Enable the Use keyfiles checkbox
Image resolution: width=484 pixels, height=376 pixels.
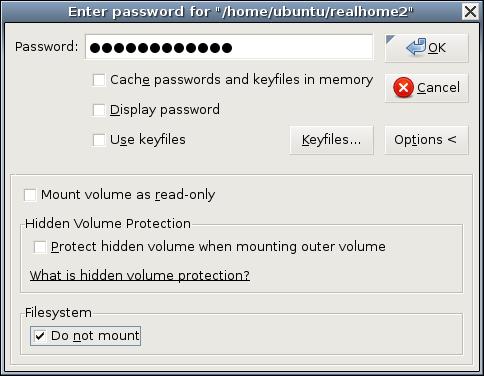click(x=99, y=140)
